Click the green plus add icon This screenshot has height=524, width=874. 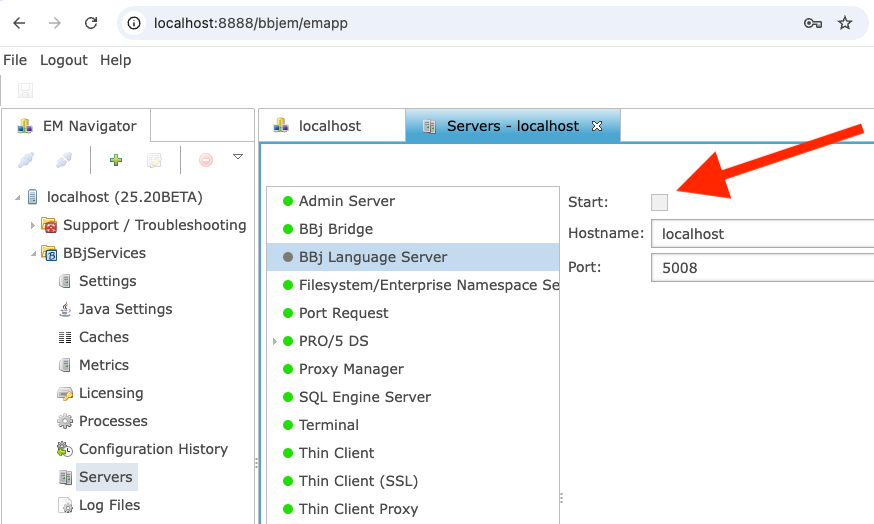click(x=116, y=161)
